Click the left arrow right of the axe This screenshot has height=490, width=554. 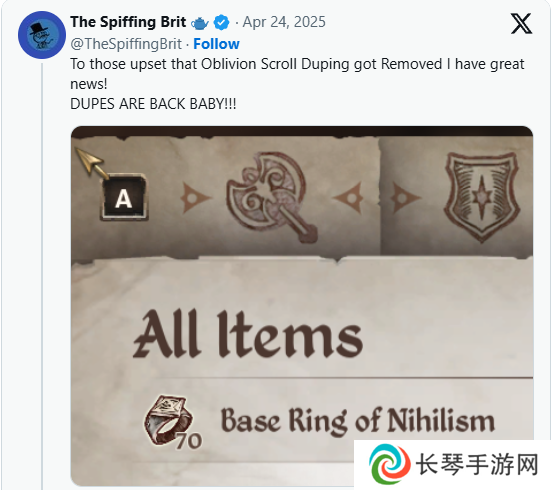(348, 198)
